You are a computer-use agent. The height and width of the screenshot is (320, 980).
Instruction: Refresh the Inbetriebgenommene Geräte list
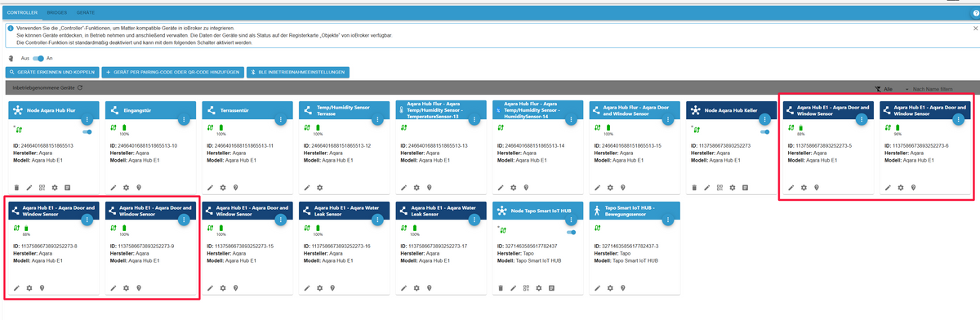click(80, 87)
